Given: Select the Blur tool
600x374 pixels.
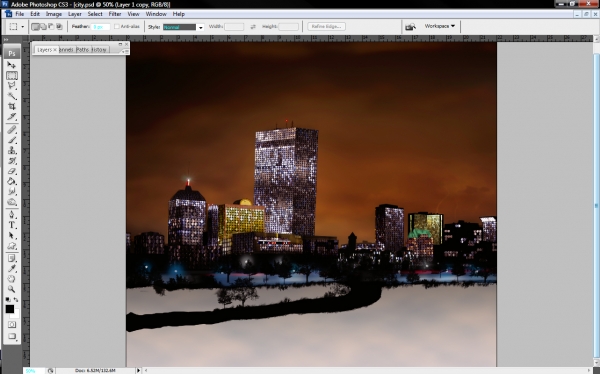Looking at the screenshot, I should [x=11, y=191].
